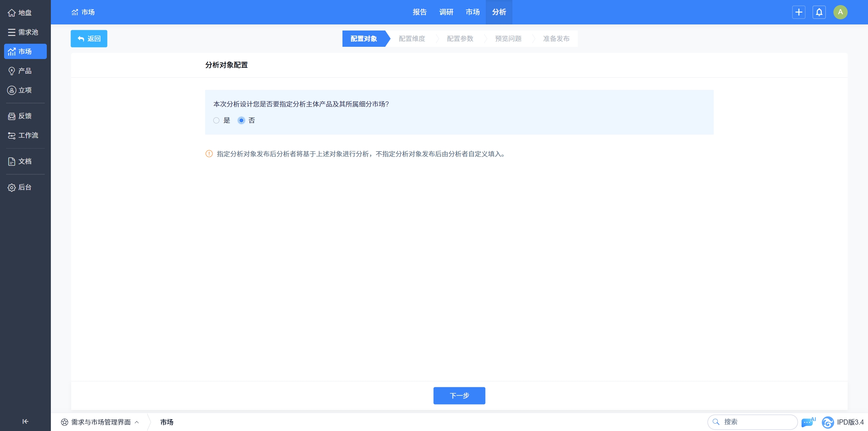Click the 返回 back button
This screenshot has width=868, height=431.
pyautogui.click(x=89, y=39)
